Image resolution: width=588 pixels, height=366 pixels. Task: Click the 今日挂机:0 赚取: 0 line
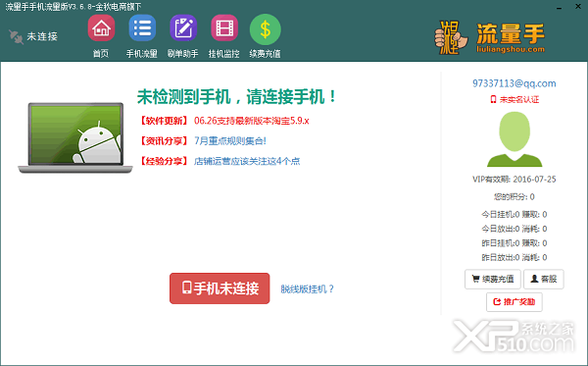(x=514, y=214)
